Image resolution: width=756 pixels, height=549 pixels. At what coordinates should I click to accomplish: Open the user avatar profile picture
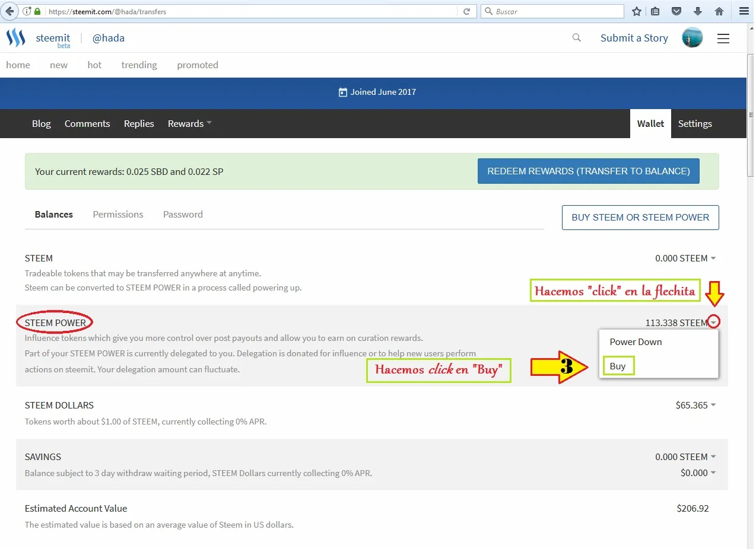click(693, 38)
